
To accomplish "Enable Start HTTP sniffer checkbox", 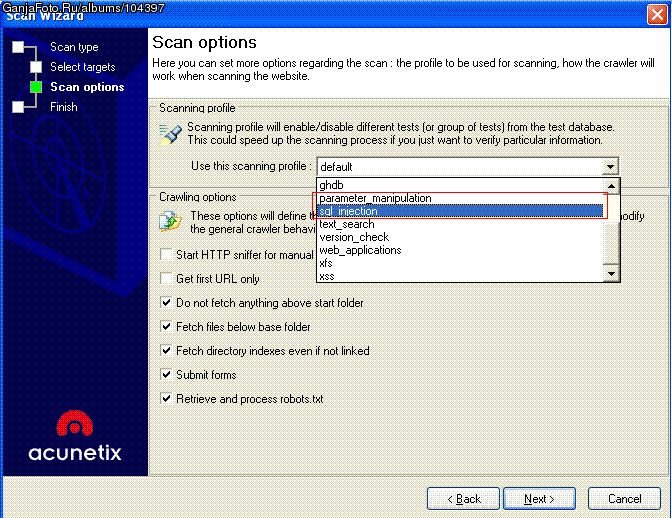I will [167, 255].
